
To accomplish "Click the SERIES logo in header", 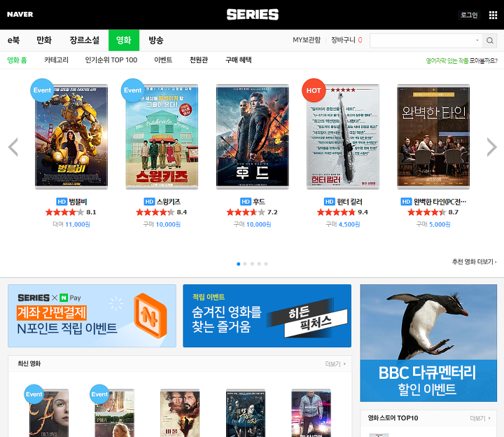I will (x=252, y=15).
